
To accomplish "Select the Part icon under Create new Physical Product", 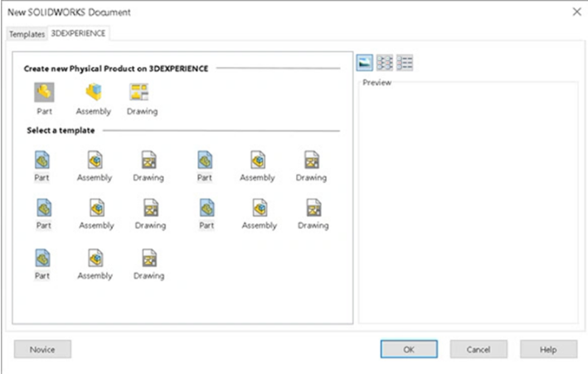I will click(x=44, y=92).
